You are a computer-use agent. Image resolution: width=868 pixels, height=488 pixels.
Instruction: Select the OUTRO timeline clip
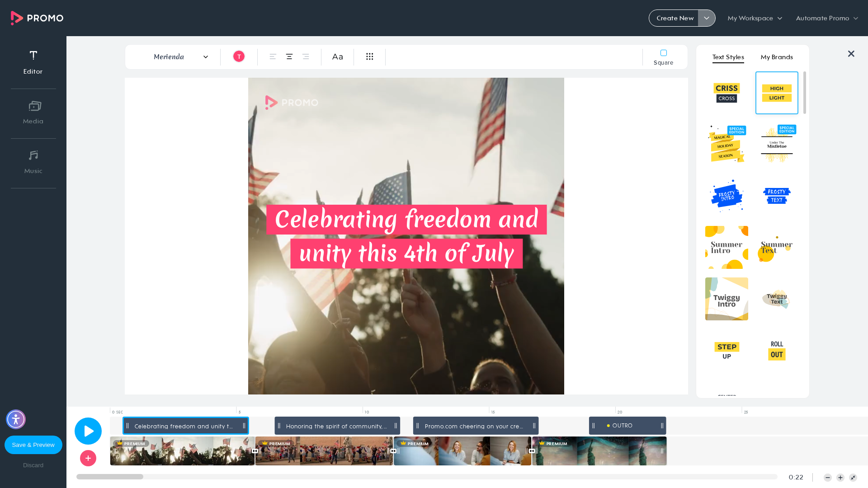point(627,426)
